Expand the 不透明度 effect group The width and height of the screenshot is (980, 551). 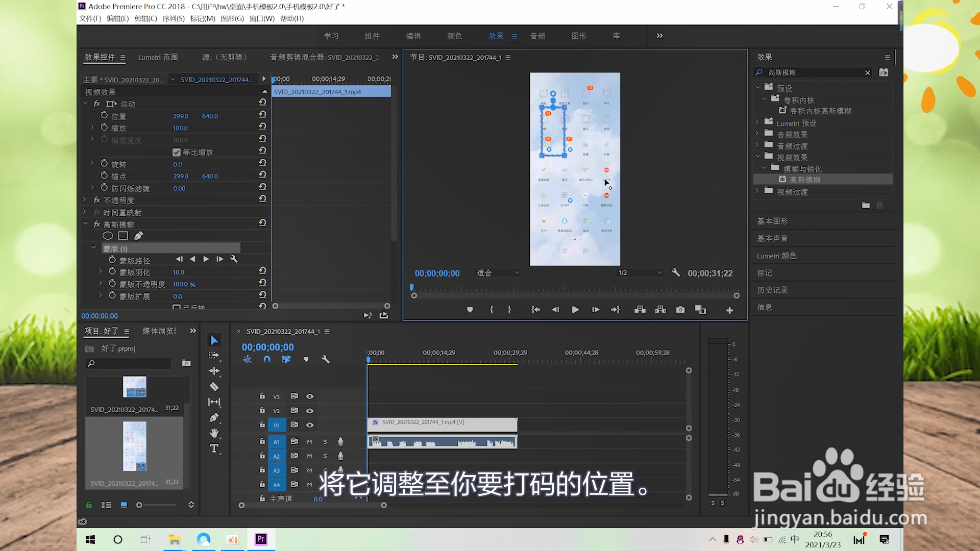(85, 199)
